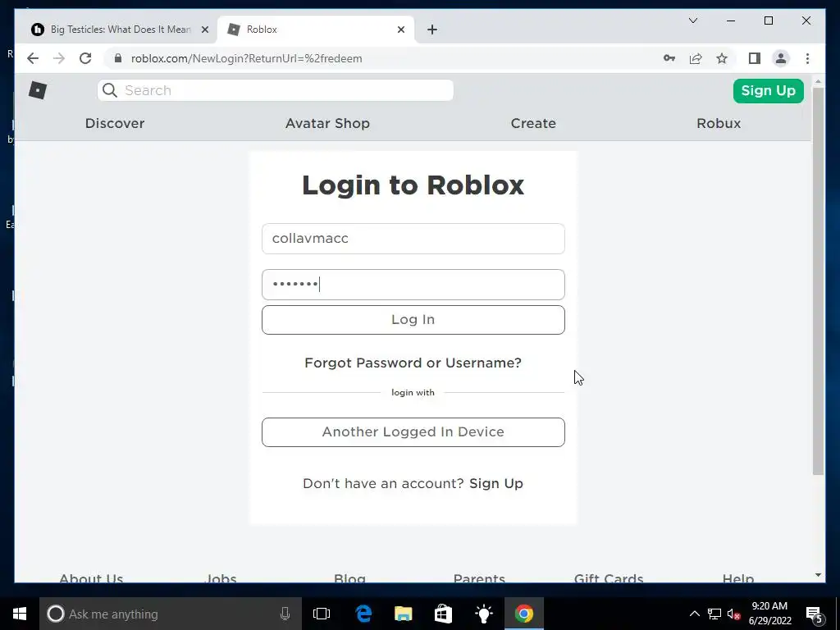
Task: Open the Robux page
Action: [719, 123]
